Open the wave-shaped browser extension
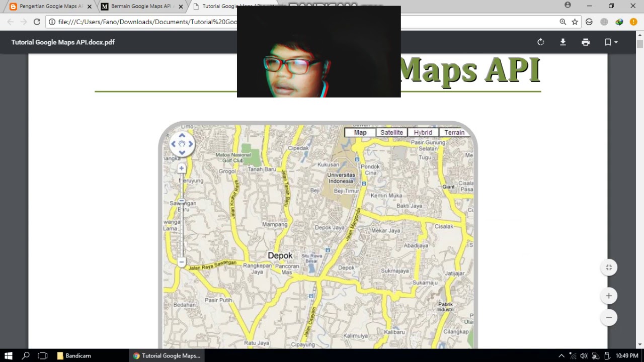The height and width of the screenshot is (362, 644). pyautogui.click(x=589, y=22)
